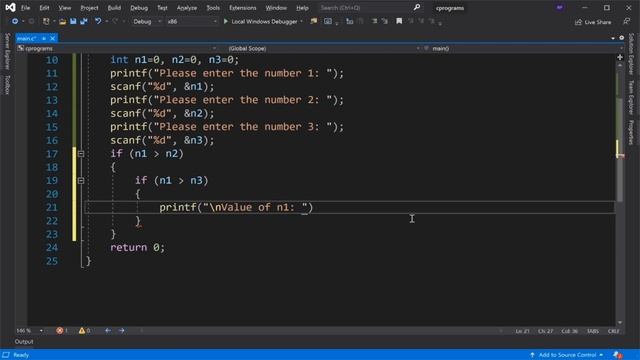Open the Extensions menu
Viewport: 640px width, 360px height.
[x=242, y=8]
